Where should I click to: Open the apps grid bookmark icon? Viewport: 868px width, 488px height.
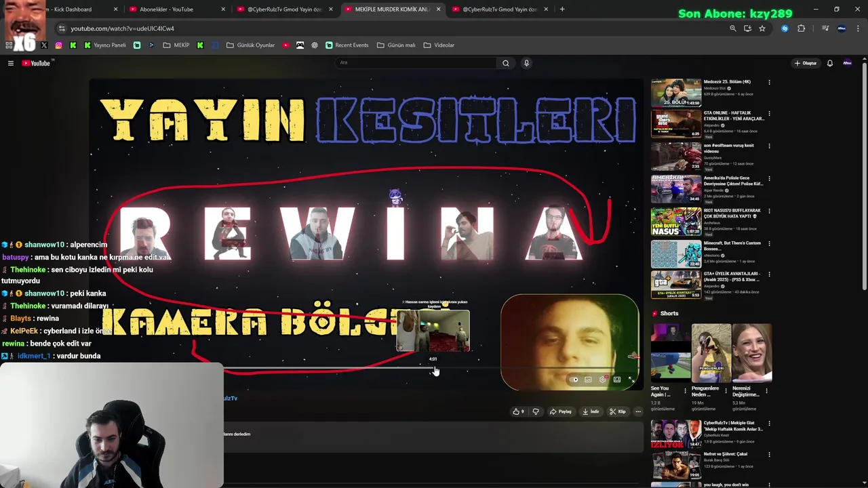point(9,45)
